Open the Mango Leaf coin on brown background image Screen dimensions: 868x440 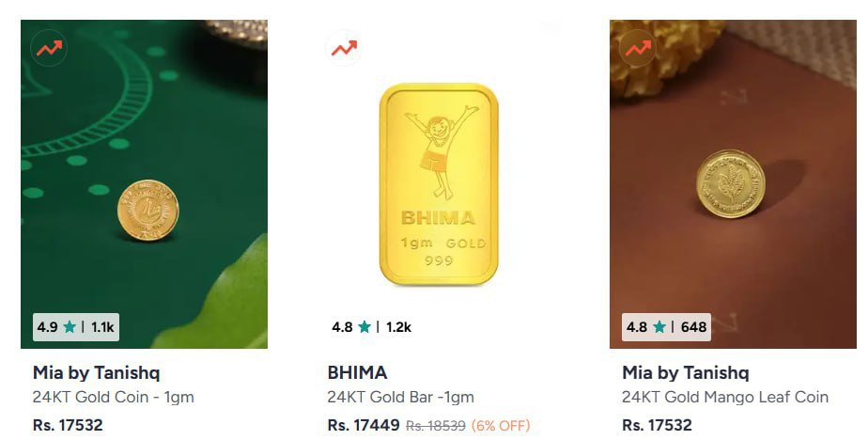733,184
